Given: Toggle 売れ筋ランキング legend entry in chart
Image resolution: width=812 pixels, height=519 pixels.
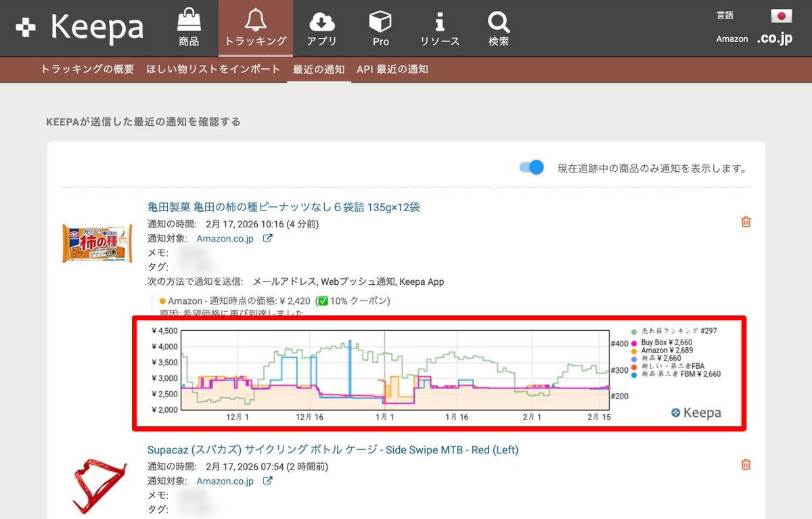Looking at the screenshot, I should click(673, 332).
